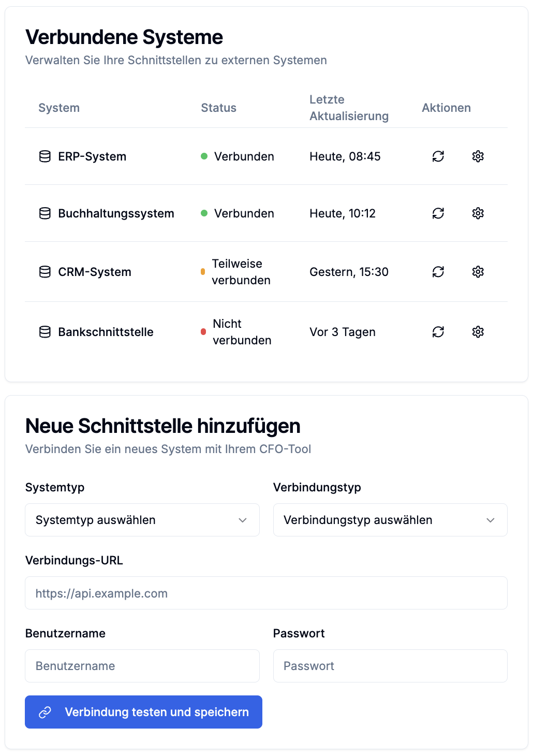Viewport: 533px width, 756px height.
Task: Click the Letzte Aktualisierung column header
Action: 349,108
